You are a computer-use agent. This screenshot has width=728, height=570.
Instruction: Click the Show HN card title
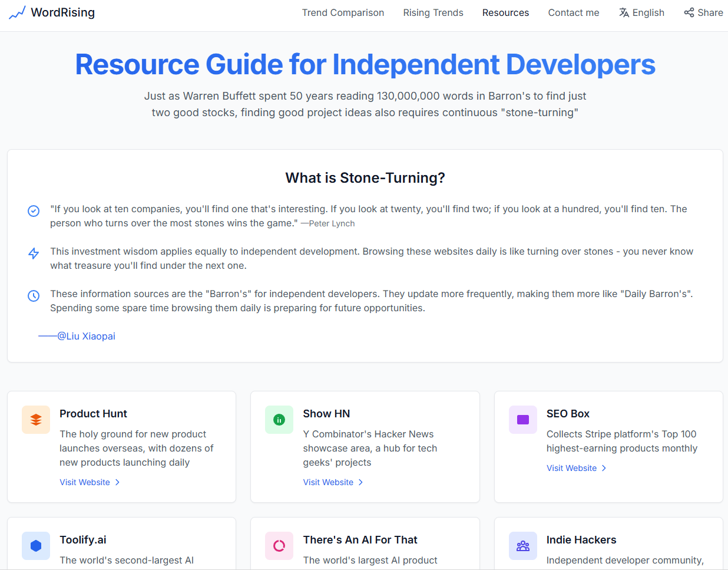[326, 414]
